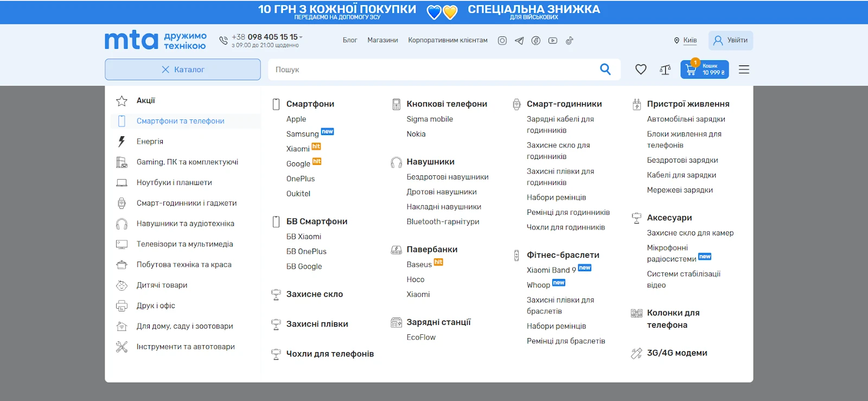Open Корпоративним клієнтам link
Screen dimensions: 868x401
(x=448, y=40)
